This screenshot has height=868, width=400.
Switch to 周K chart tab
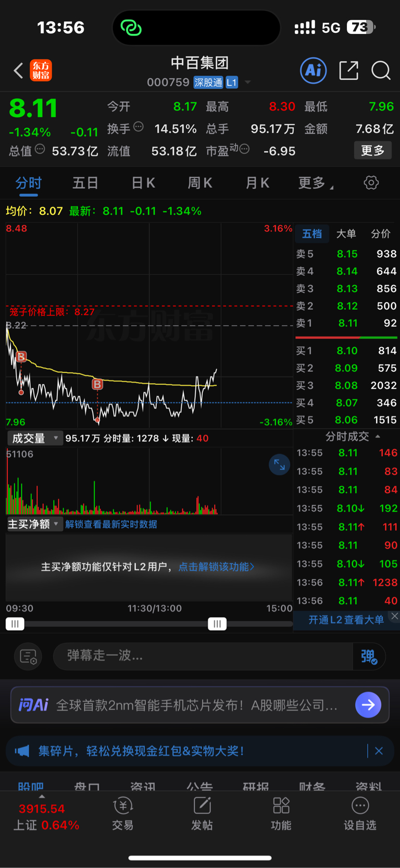[x=200, y=183]
